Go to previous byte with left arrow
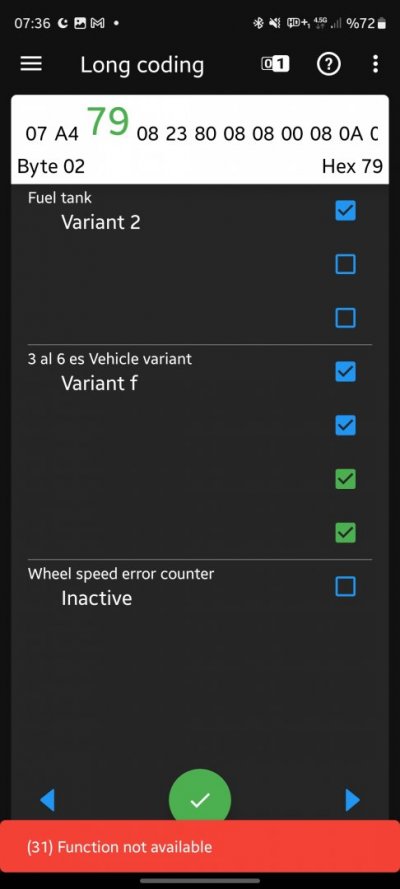The height and width of the screenshot is (889, 400). (x=48, y=800)
